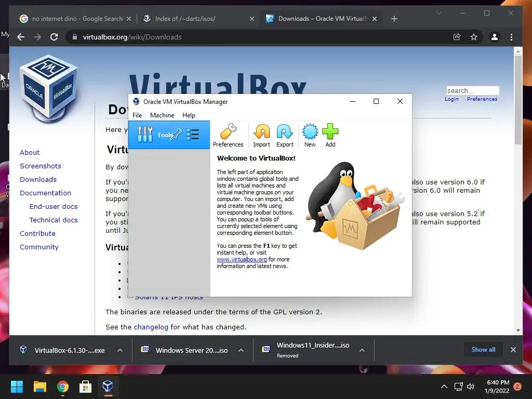532x399 pixels.
Task: Reload the VirtualBox downloads page
Action: (x=54, y=37)
